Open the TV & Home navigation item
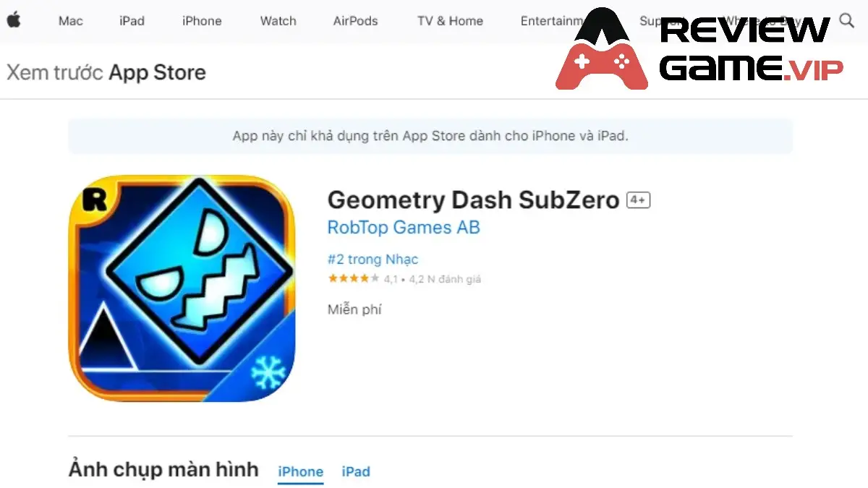This screenshot has height=488, width=868. (x=450, y=21)
